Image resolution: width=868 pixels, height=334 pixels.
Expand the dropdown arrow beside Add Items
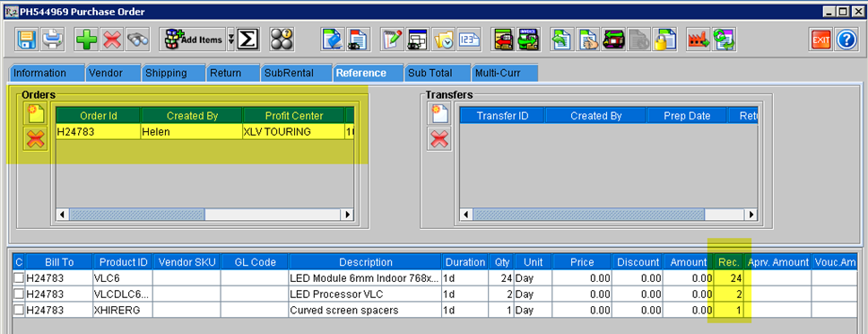click(230, 40)
